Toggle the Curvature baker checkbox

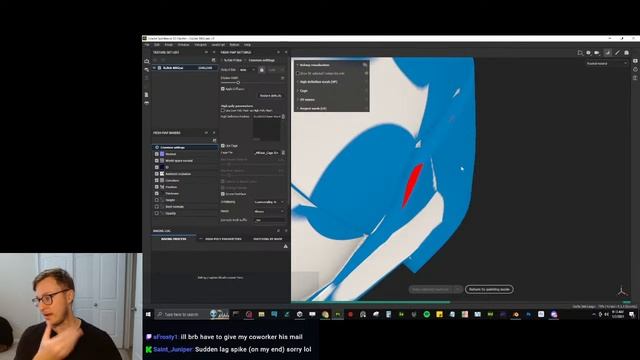(x=156, y=180)
